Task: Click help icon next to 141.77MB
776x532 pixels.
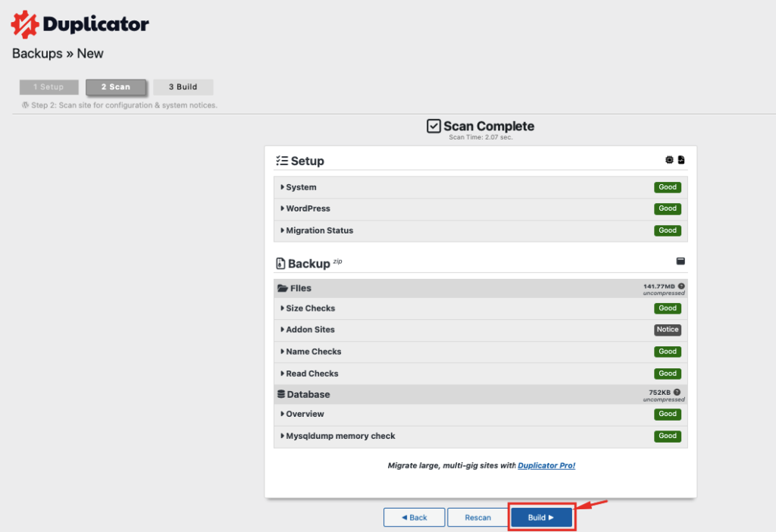Action: pyautogui.click(x=681, y=286)
